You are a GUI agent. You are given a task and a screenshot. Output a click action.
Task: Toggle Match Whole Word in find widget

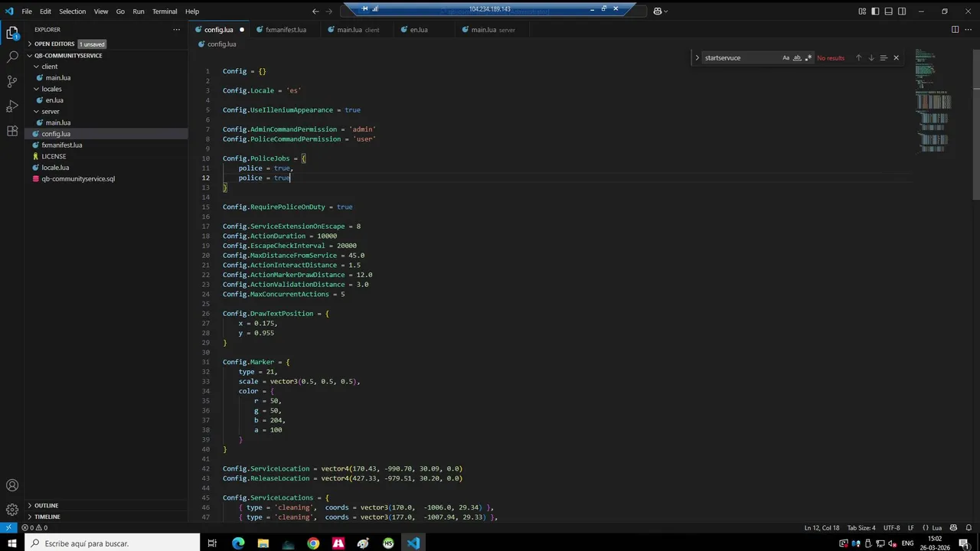797,58
